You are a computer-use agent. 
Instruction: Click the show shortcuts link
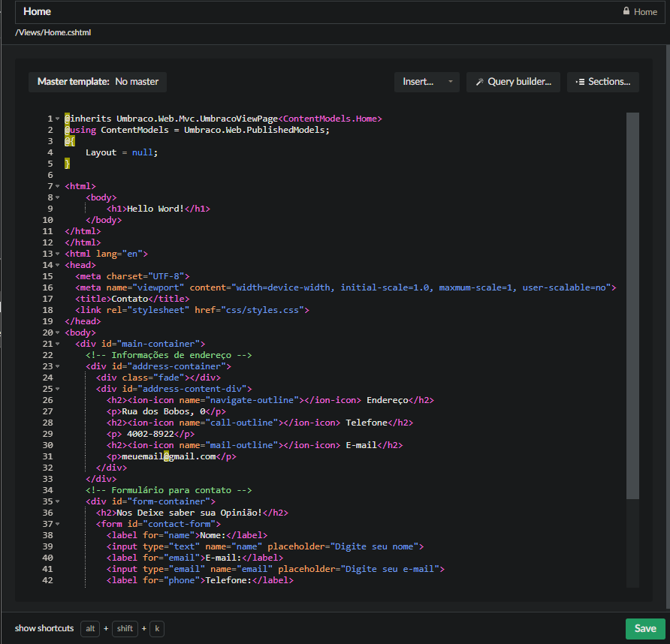(44, 628)
